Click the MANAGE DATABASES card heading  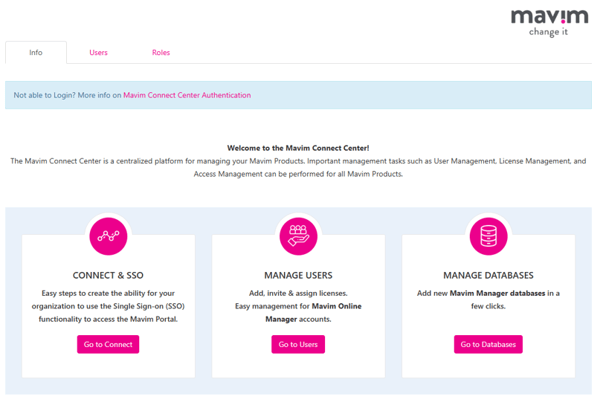pos(488,275)
